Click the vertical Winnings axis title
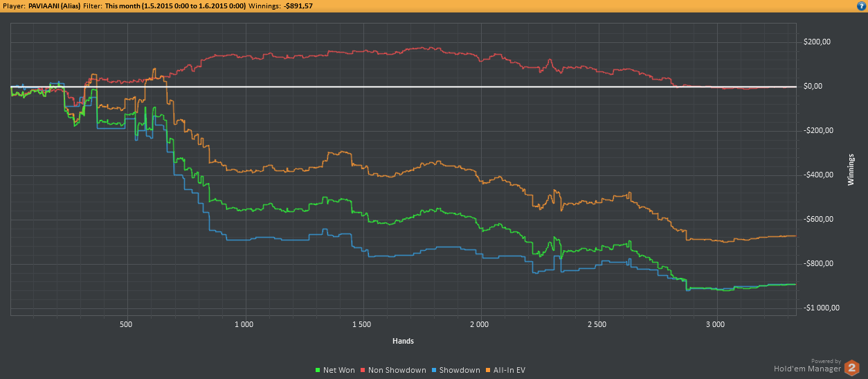The width and height of the screenshot is (868, 379). click(x=851, y=169)
